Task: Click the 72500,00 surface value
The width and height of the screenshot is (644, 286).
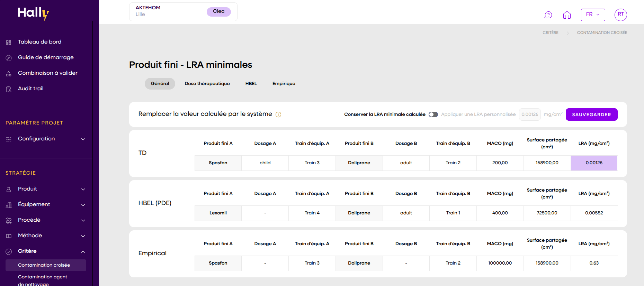Action: (x=547, y=213)
